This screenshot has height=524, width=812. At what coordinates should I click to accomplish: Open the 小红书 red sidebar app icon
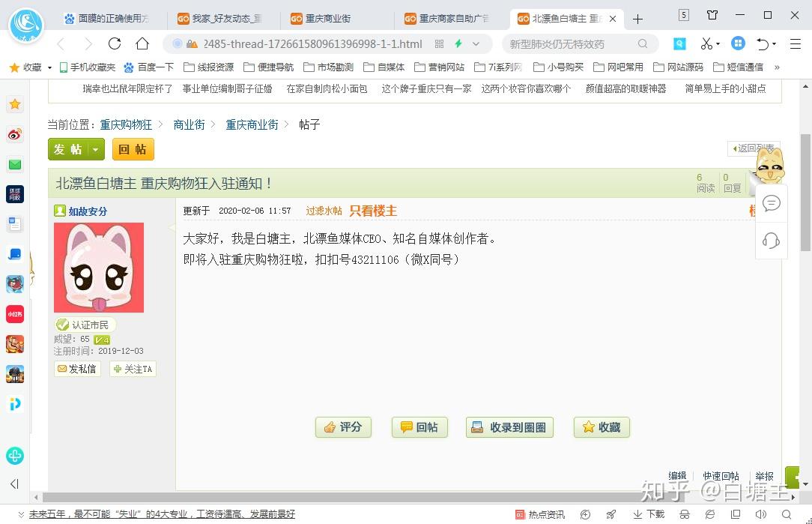[15, 314]
